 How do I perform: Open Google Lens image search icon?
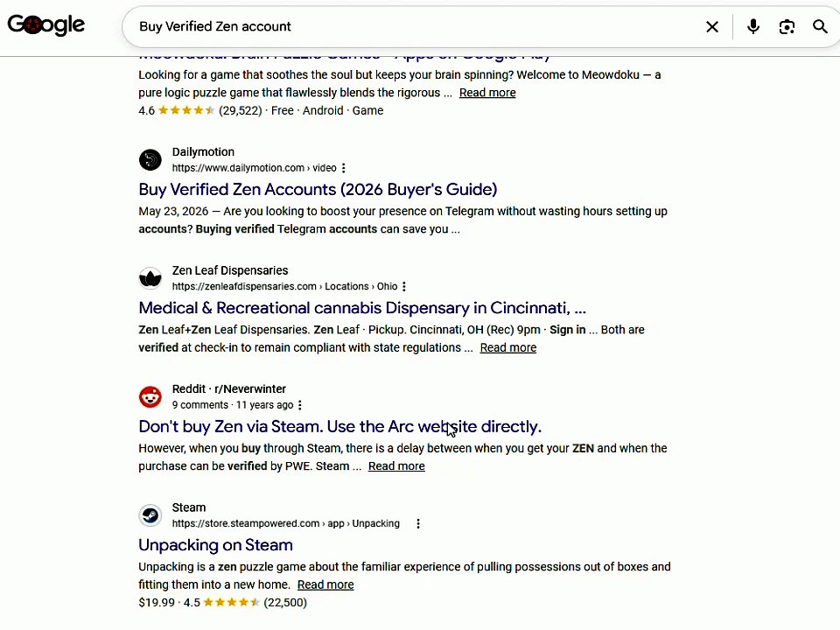click(x=787, y=27)
